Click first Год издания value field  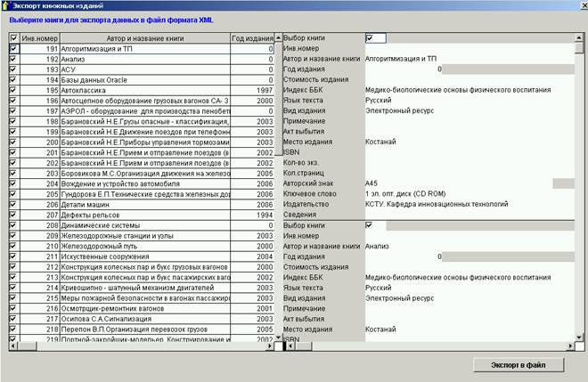[404, 69]
